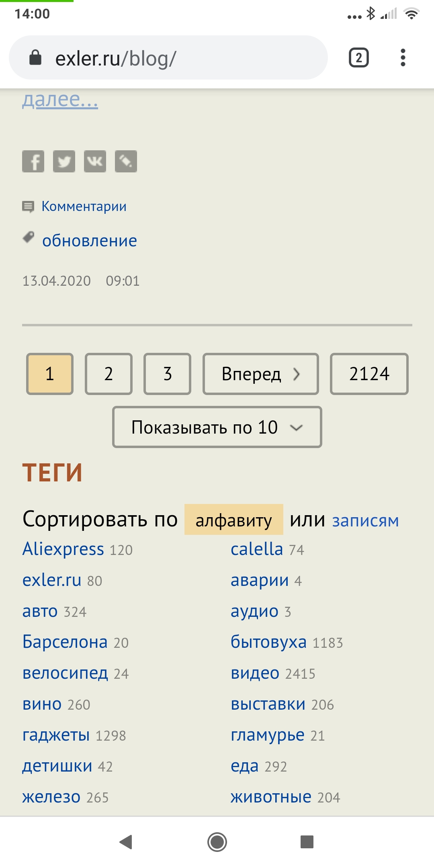Go to next page with 'Вперед'
Viewport: 434px width, 868px height.
coord(260,374)
